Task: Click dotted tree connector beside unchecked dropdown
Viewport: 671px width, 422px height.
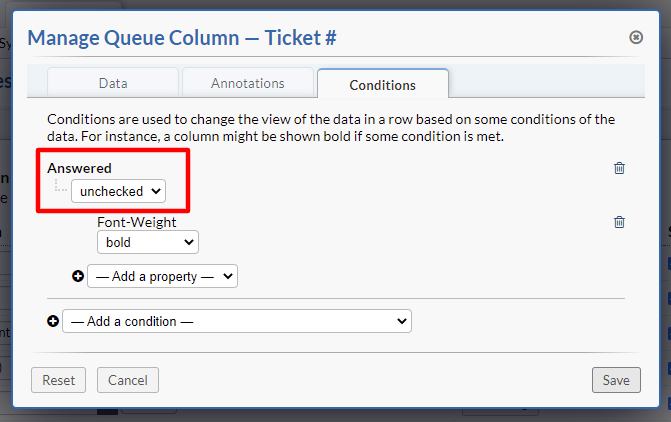Action: click(x=60, y=189)
